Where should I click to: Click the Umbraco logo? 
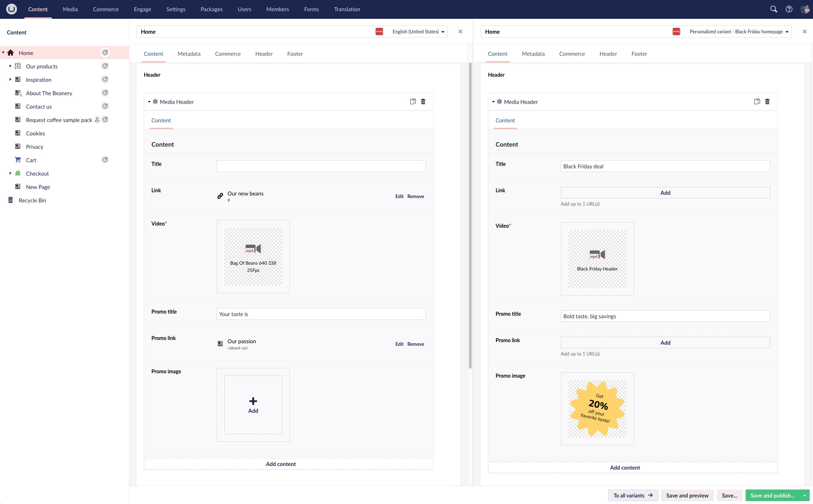[x=11, y=9]
